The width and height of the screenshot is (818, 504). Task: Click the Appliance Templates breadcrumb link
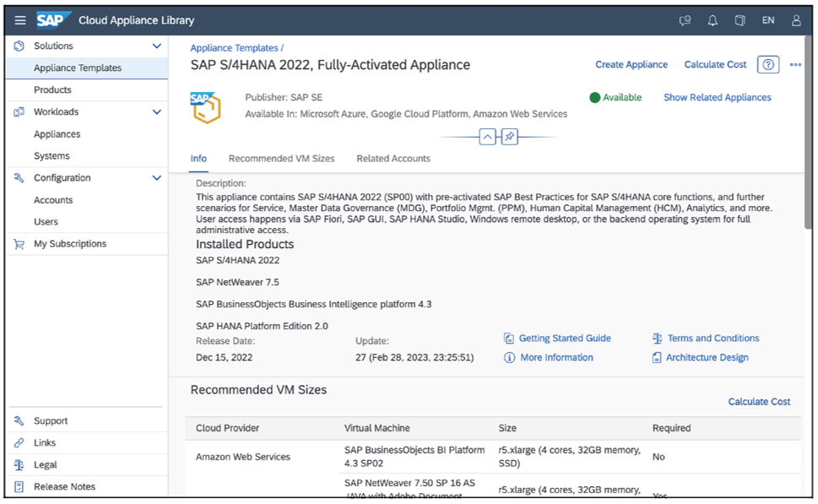234,48
